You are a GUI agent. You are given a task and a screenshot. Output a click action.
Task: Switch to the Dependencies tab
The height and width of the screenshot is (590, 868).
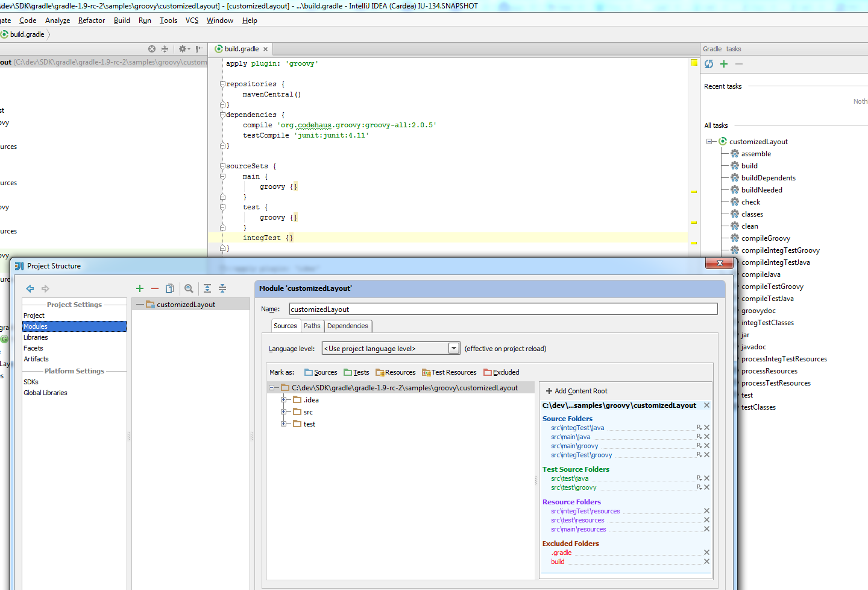pos(348,326)
